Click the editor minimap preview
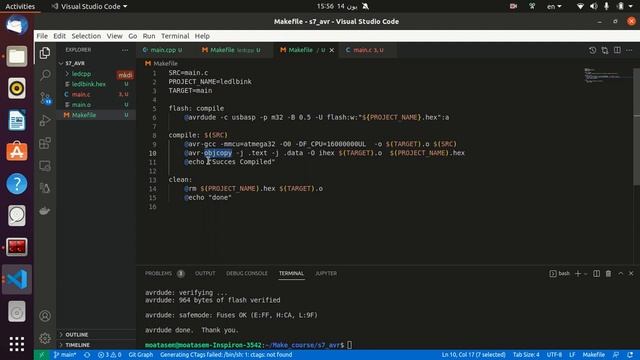This screenshot has width=640, height=360. 607,76
